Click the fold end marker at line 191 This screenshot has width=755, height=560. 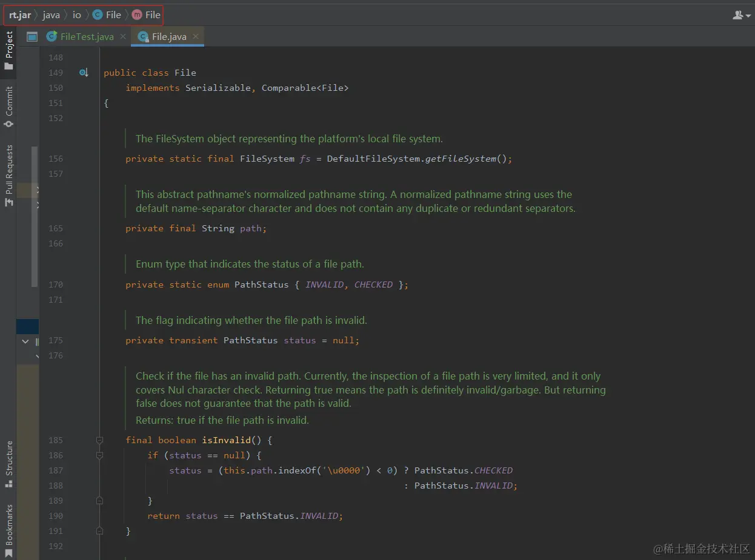[99, 531]
